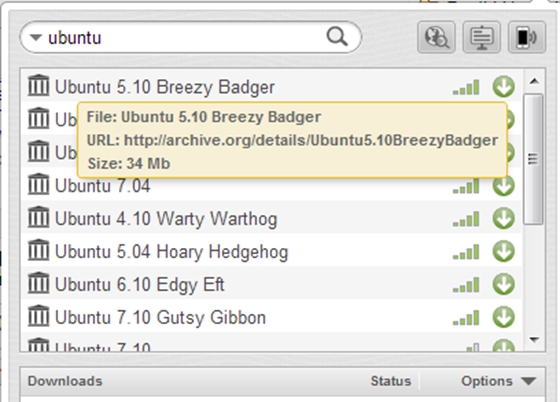560x402 pixels.
Task: Click the magnifier search icon
Action: tap(337, 36)
